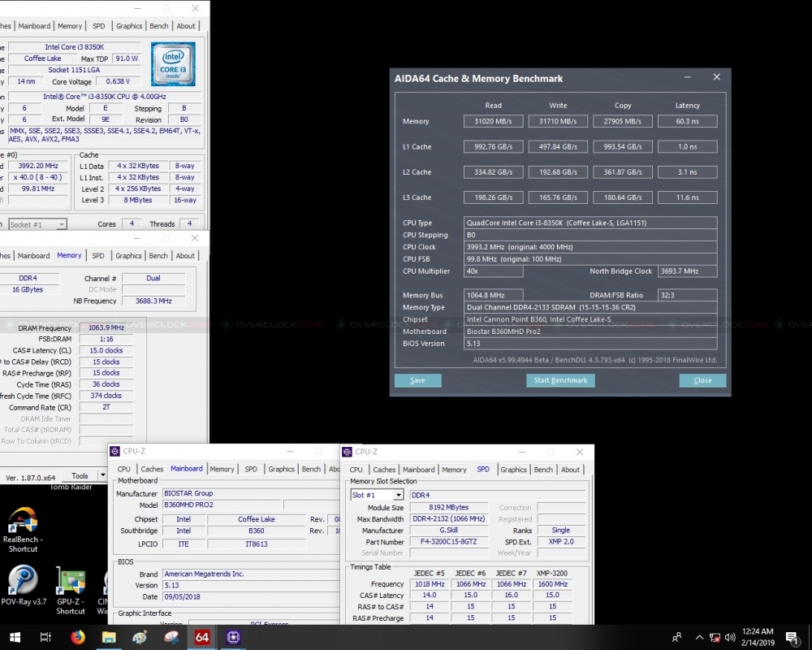Open the People icon in the taskbar
Screen dimensions: 812x650
(676, 637)
